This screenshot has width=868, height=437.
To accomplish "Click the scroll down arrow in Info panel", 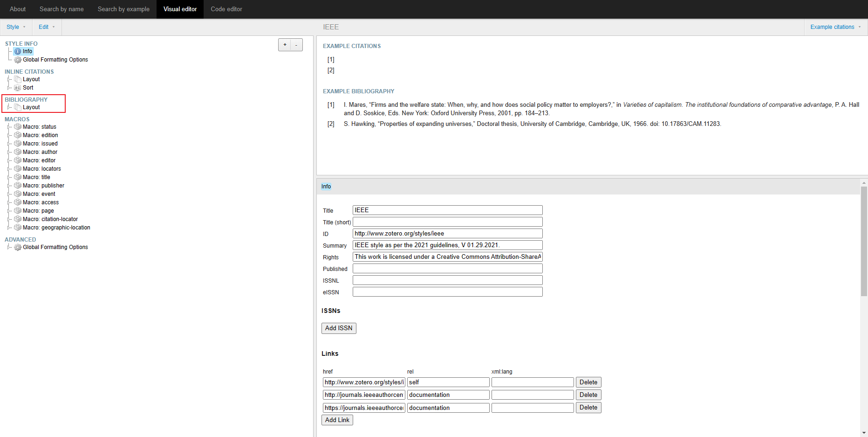I will 864,433.
